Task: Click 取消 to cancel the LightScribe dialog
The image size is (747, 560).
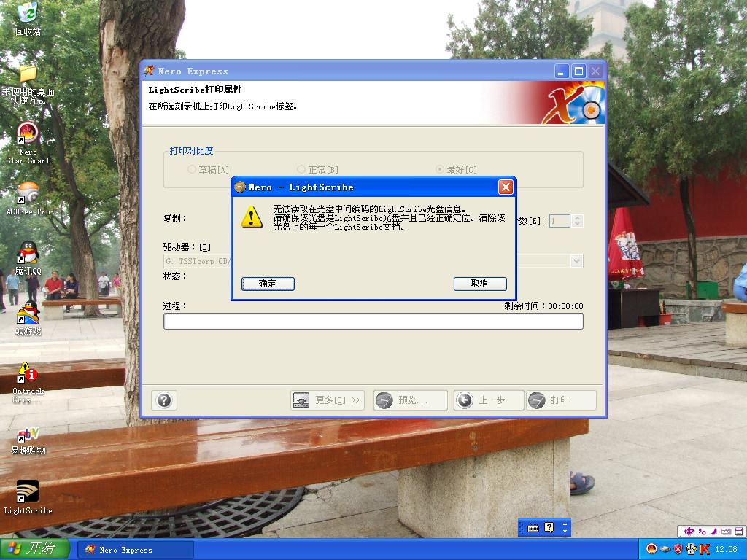Action: [480, 284]
